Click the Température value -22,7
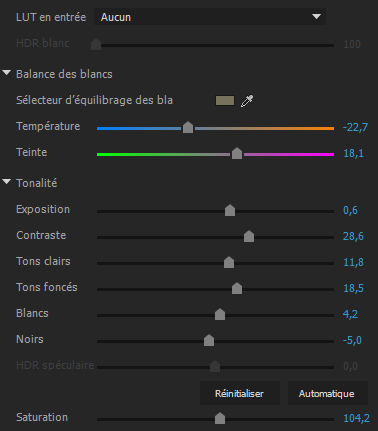The width and height of the screenshot is (378, 431). (355, 127)
